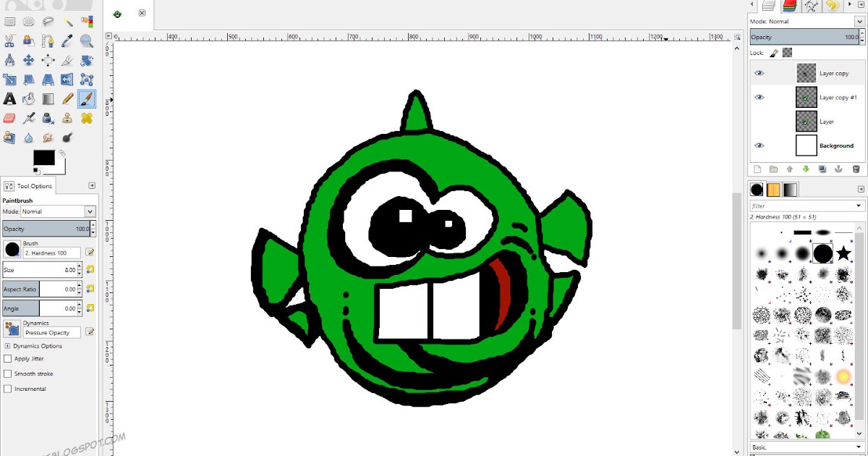Switch to the Paths tab

coord(812,6)
